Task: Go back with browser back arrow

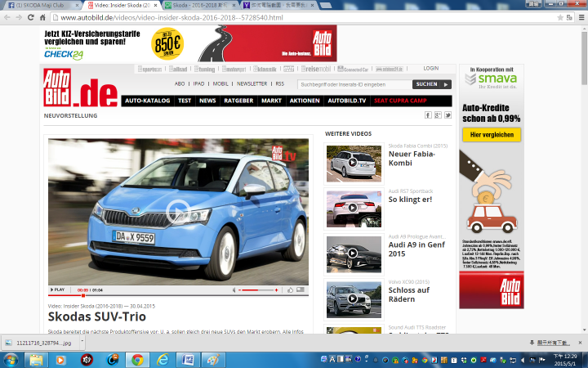Action: coord(7,17)
